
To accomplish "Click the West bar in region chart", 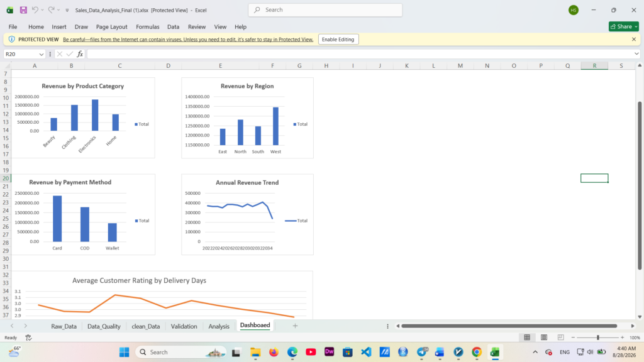I will coord(275,126).
